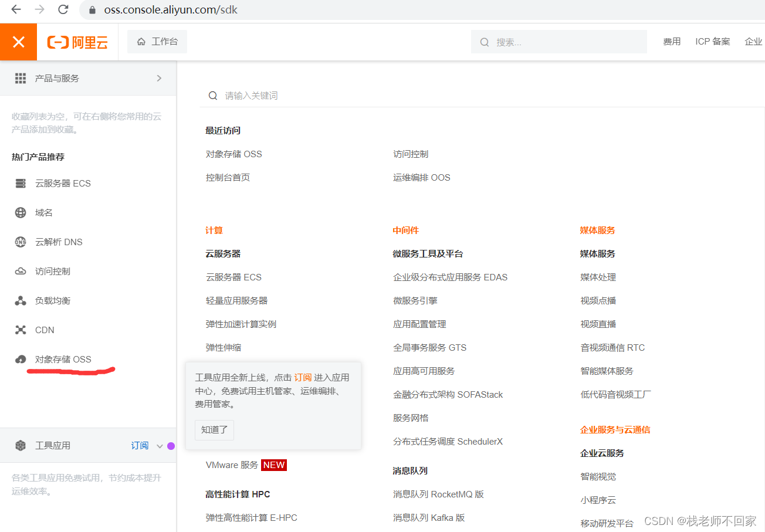Open 音视频通信 RTC link

612,348
